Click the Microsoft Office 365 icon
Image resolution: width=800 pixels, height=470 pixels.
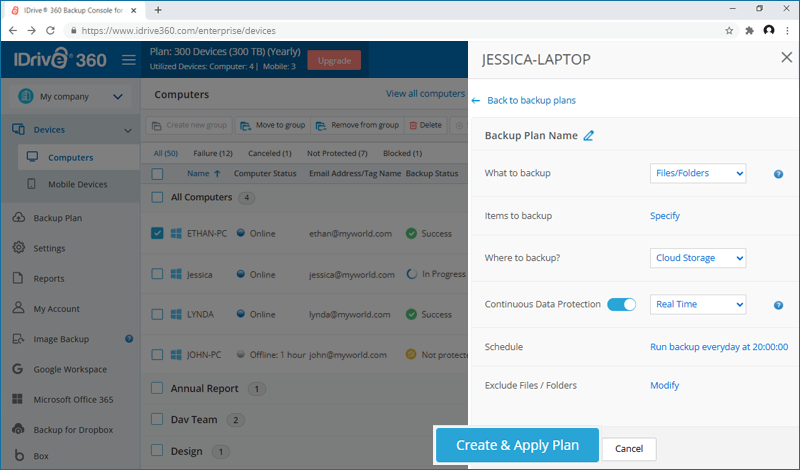[x=17, y=399]
